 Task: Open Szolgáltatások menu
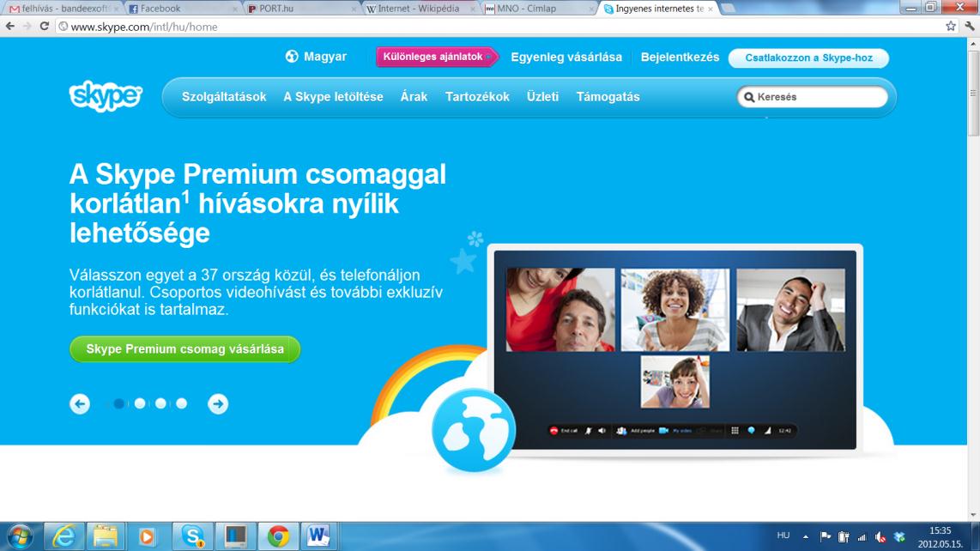point(224,97)
